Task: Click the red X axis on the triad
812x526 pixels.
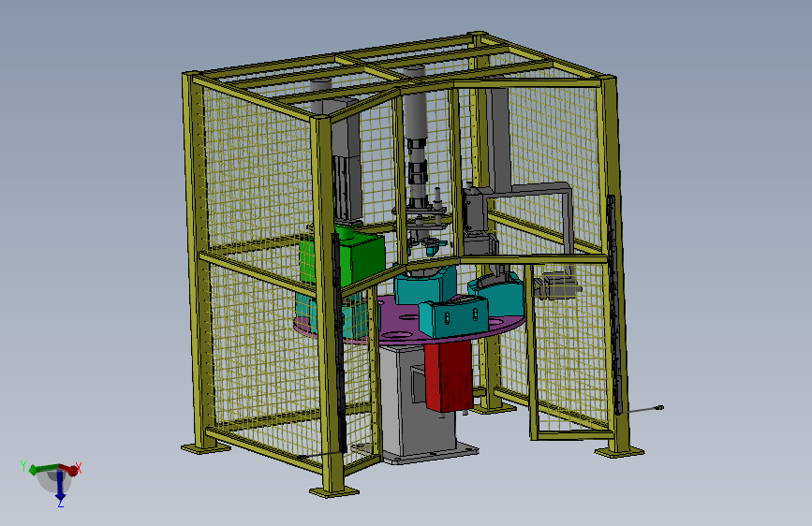Action: [71, 470]
